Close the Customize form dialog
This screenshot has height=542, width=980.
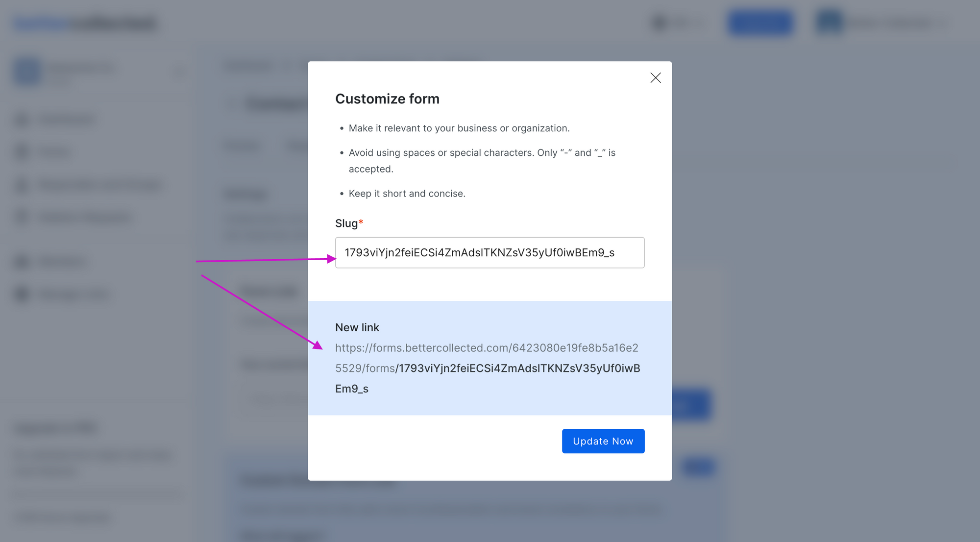655,77
